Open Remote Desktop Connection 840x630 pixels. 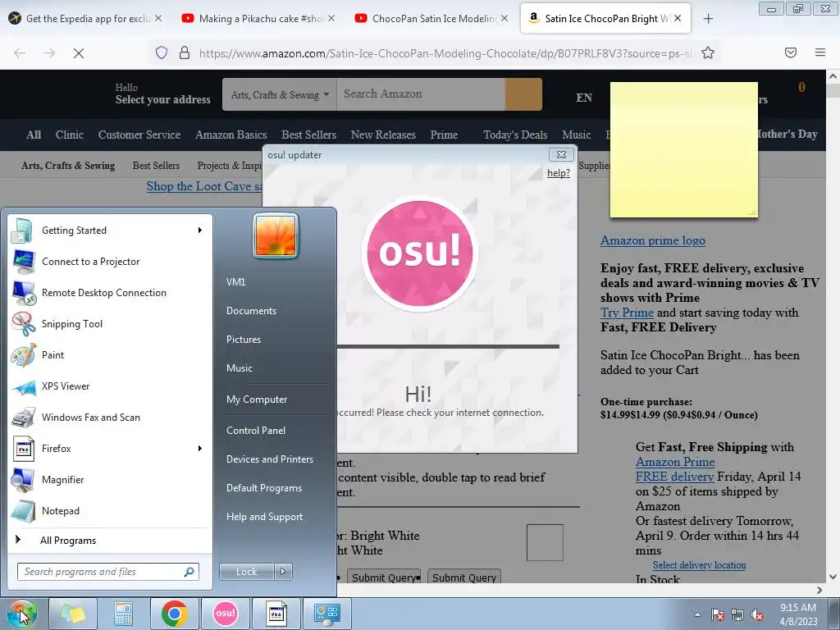[x=110, y=293]
